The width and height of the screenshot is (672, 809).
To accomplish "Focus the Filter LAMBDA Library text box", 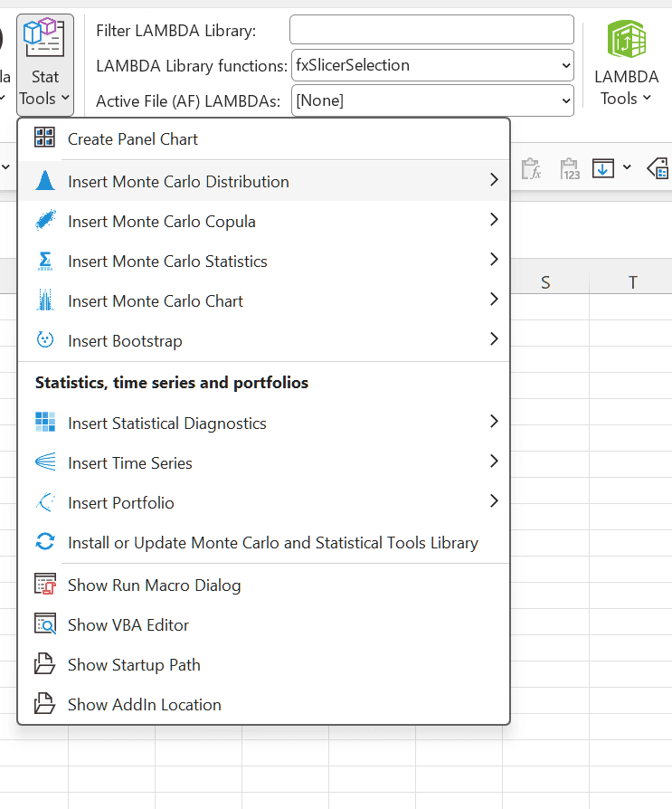I will coord(431,30).
